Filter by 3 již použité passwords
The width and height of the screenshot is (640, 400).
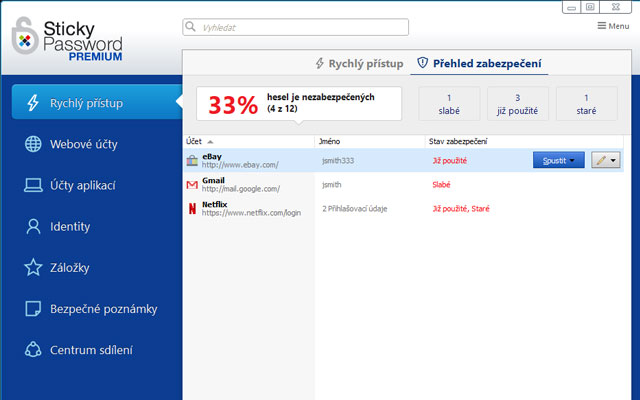click(x=517, y=103)
